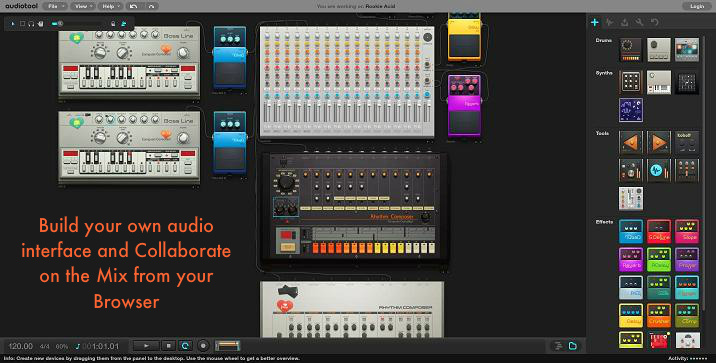Add the Kobolt mixer tool device
The width and height of the screenshot is (716, 363).
coord(687,142)
